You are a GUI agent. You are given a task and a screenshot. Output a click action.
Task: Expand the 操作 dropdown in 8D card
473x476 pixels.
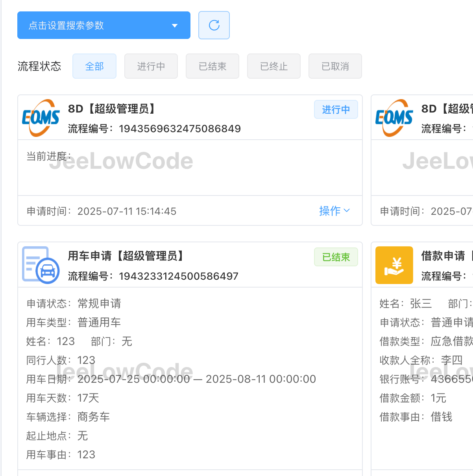[x=334, y=211]
